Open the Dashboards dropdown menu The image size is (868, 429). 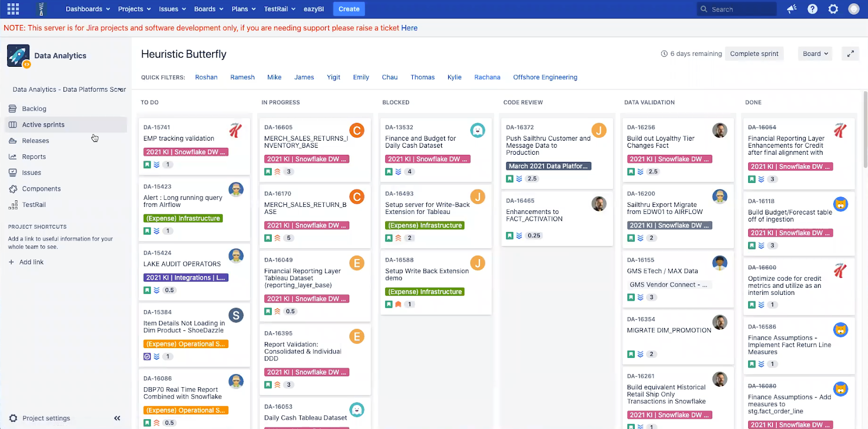(88, 9)
